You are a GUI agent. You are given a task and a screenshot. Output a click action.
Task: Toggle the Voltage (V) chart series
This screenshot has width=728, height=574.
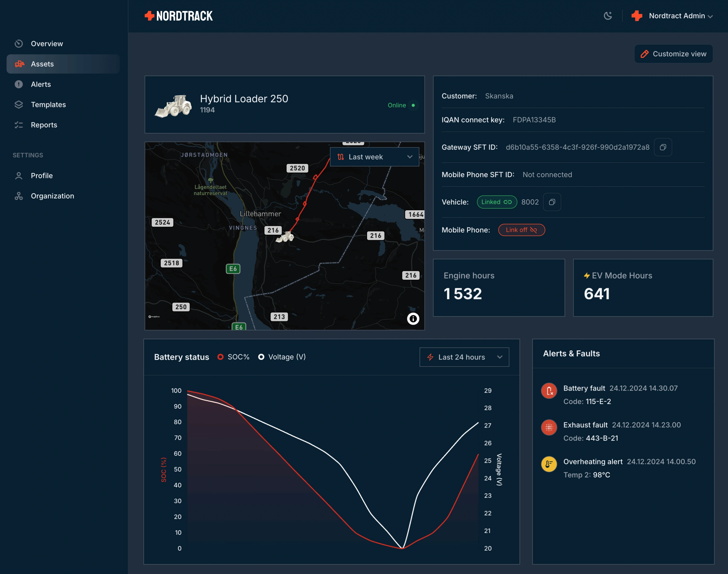click(282, 357)
